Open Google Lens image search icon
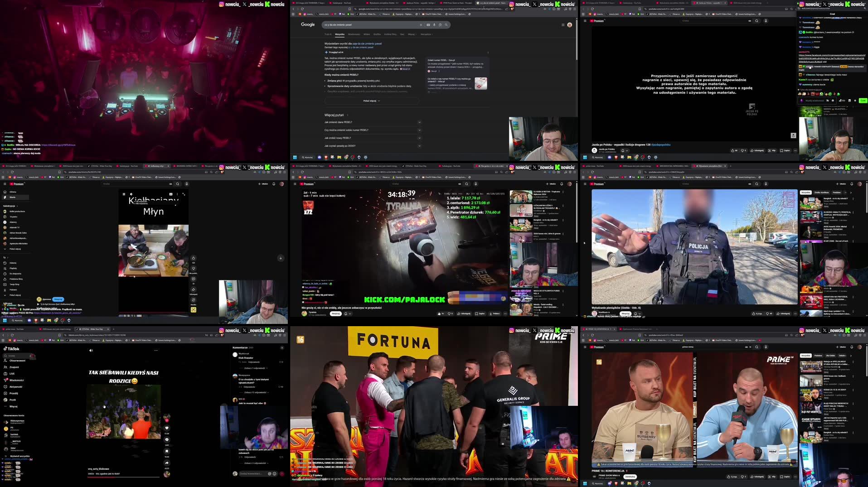The width and height of the screenshot is (868, 487). 440,25
